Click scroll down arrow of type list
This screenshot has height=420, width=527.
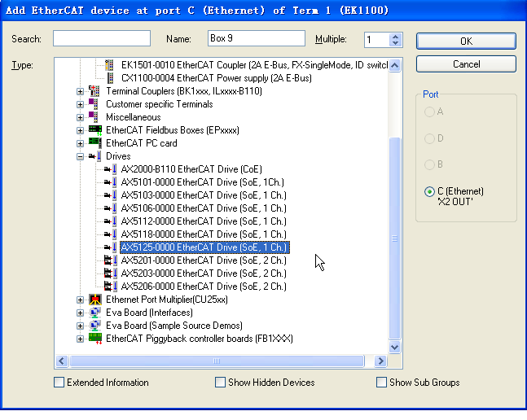coord(394,347)
